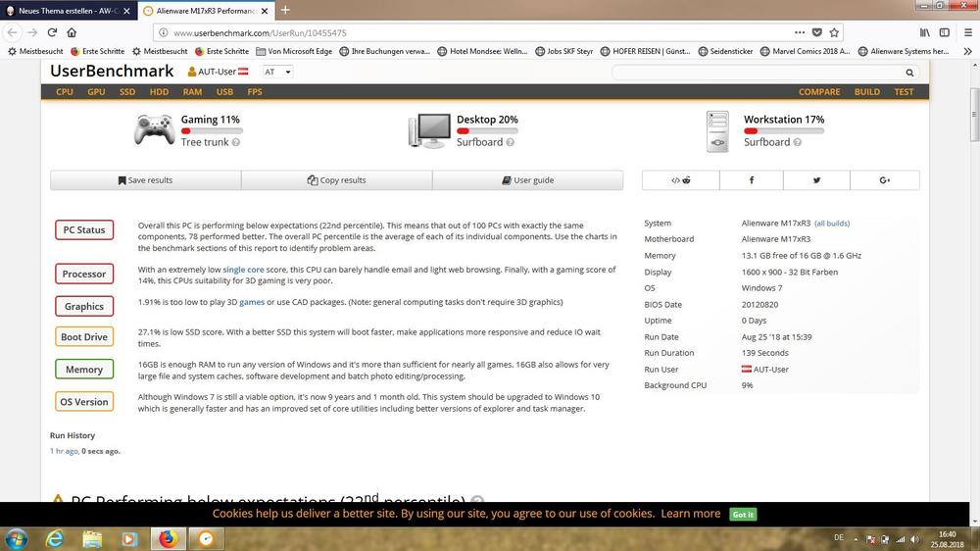Click the Copy results button
The width and height of the screenshot is (980, 551).
(336, 180)
